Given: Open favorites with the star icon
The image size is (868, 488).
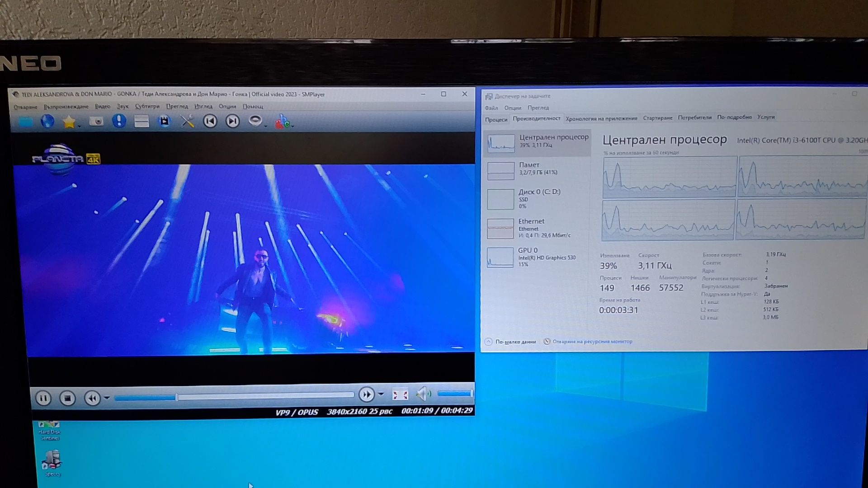Looking at the screenshot, I should click(x=69, y=122).
